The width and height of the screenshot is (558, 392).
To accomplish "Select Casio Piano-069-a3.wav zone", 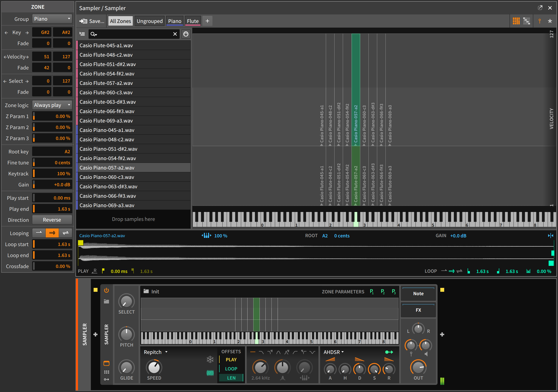I will point(134,205).
